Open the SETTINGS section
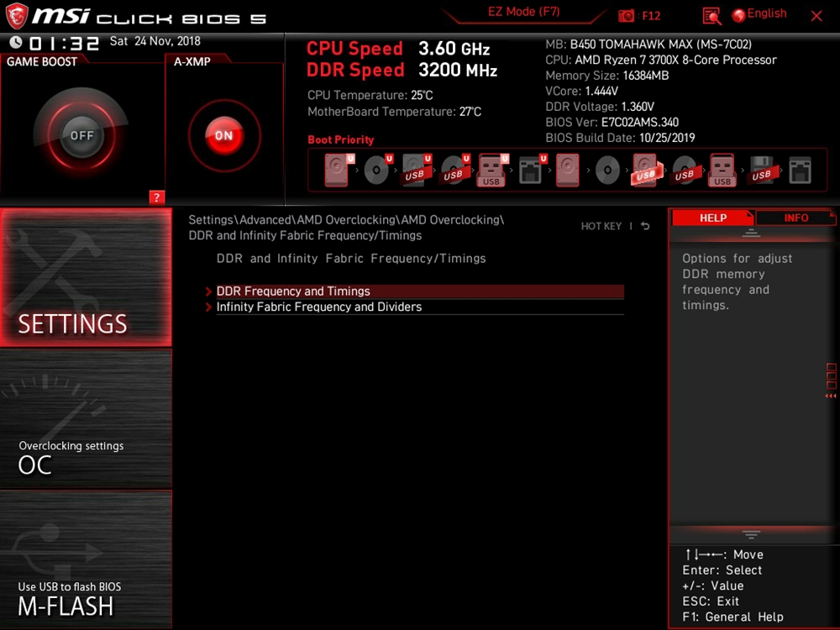 87,277
